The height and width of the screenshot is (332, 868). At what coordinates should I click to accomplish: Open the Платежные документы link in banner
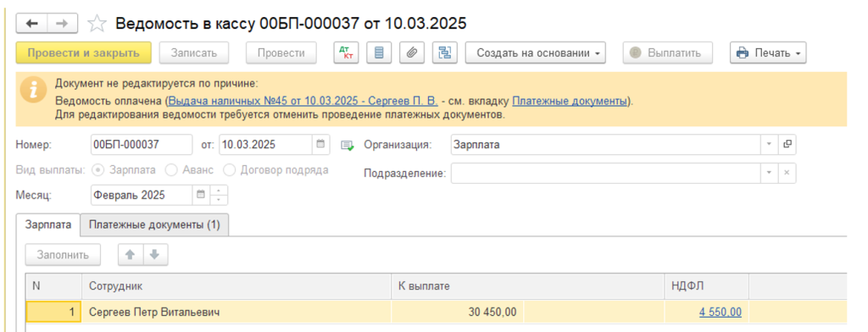tap(570, 102)
